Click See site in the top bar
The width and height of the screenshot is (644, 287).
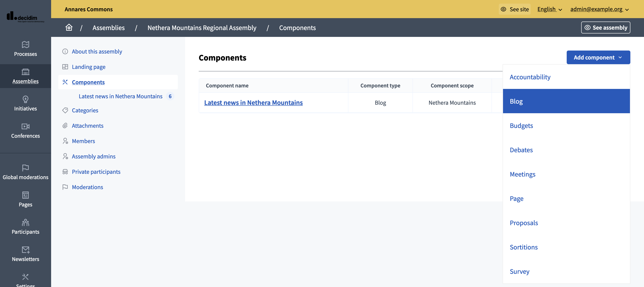pyautogui.click(x=515, y=9)
